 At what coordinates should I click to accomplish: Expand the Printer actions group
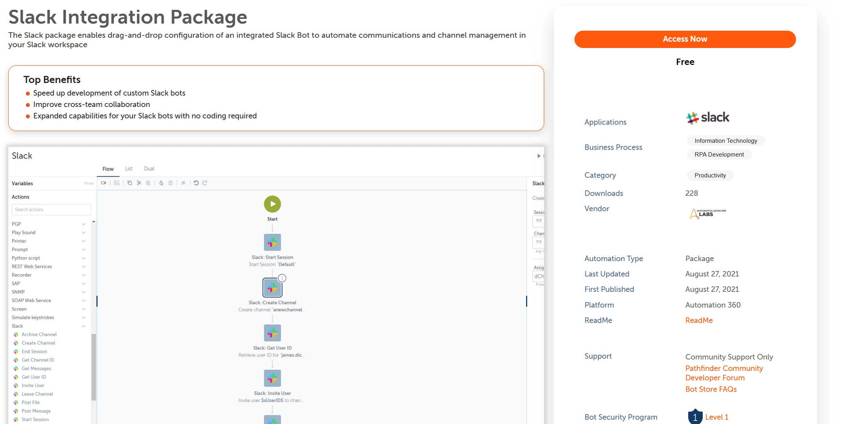[83, 241]
